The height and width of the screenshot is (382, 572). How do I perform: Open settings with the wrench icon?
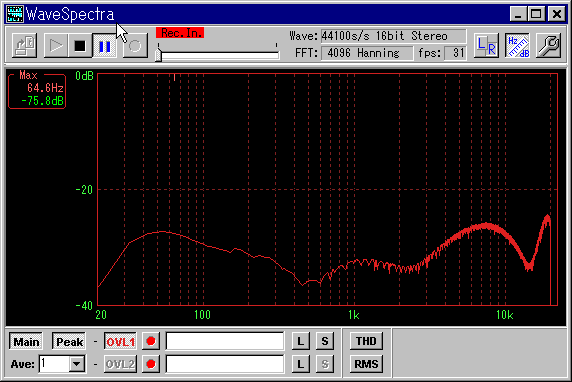pos(548,46)
